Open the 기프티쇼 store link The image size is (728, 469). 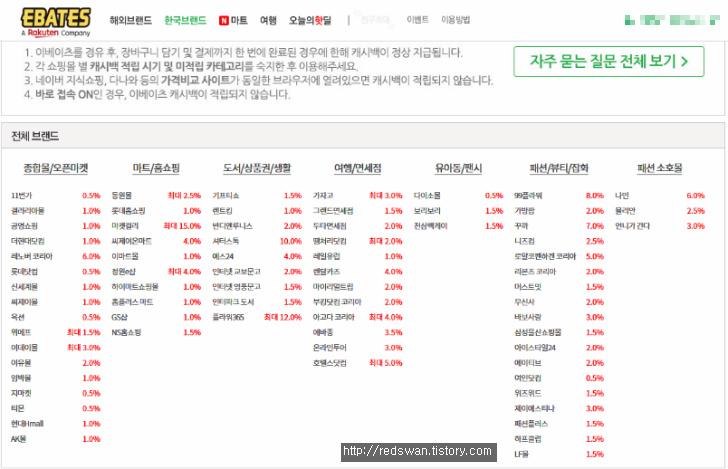pos(226,195)
